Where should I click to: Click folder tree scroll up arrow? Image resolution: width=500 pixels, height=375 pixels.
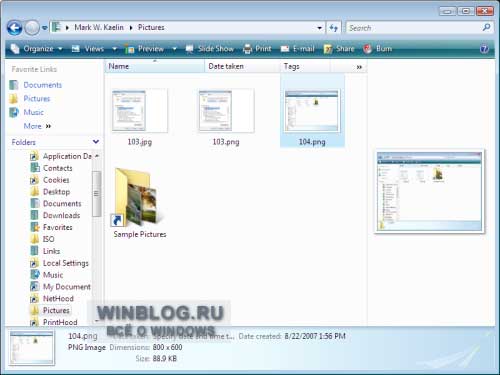click(97, 156)
